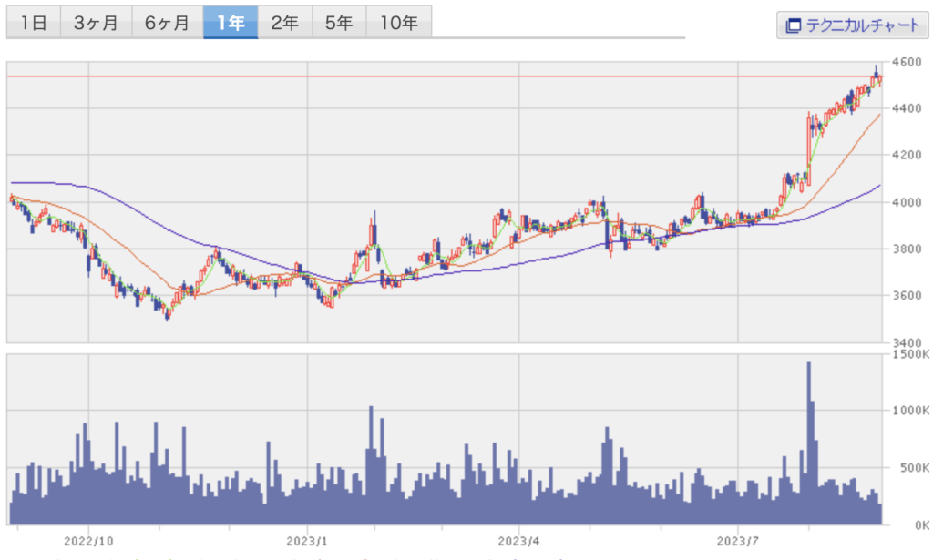Select the 3ヶ月 period tab
The height and width of the screenshot is (560, 933).
96,23
